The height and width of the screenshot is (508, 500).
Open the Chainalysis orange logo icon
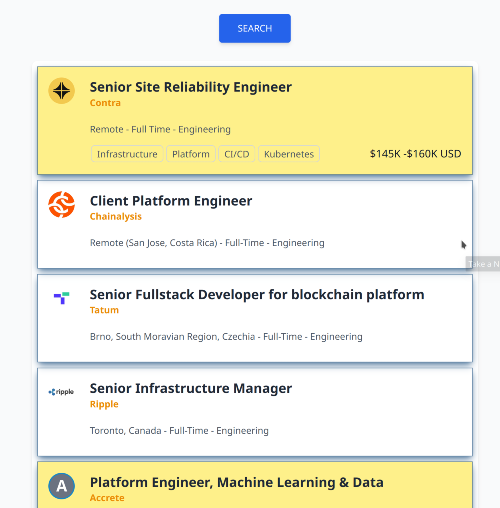(x=62, y=204)
